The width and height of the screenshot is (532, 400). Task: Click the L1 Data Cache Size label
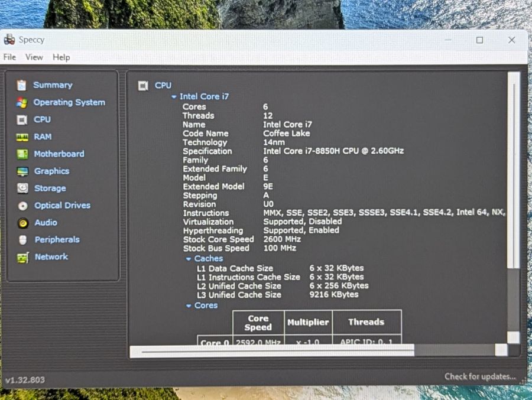tap(235, 268)
